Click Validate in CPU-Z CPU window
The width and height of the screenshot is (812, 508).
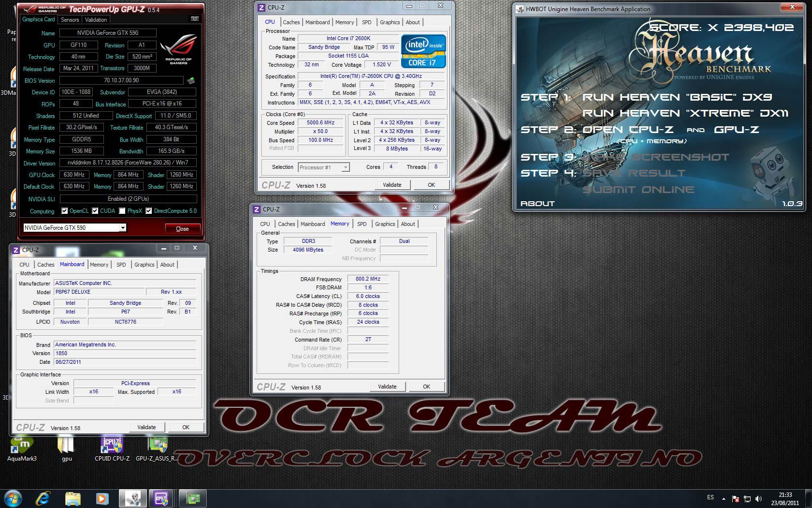coord(392,185)
